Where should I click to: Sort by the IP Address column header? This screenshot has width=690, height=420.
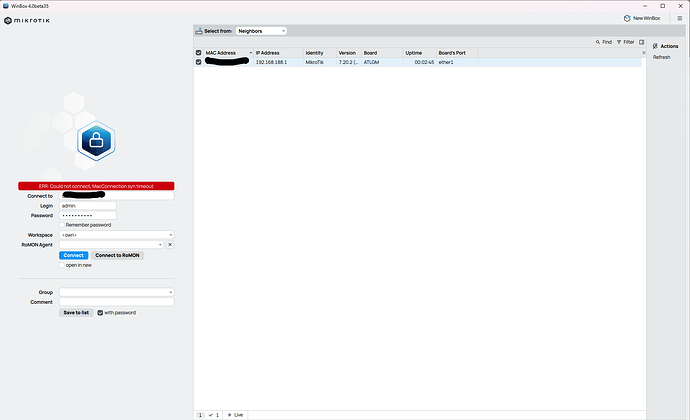279,53
